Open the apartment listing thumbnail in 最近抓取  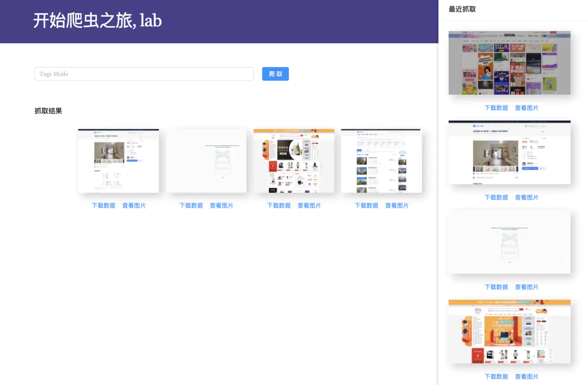pos(509,152)
